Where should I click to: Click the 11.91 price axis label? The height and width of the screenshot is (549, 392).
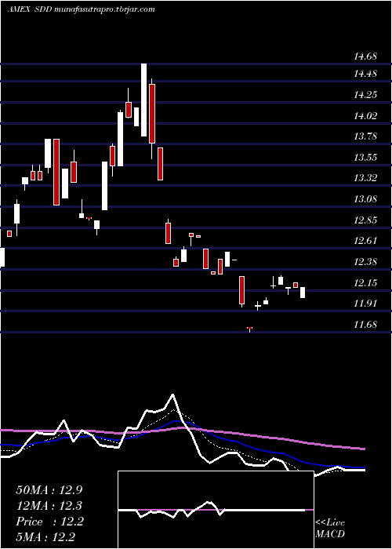(365, 304)
